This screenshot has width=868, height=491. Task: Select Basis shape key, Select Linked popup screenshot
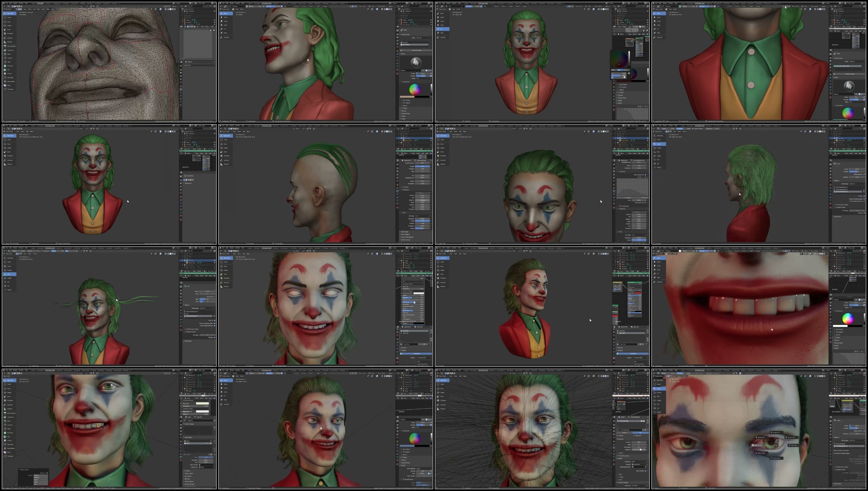click(197, 441)
